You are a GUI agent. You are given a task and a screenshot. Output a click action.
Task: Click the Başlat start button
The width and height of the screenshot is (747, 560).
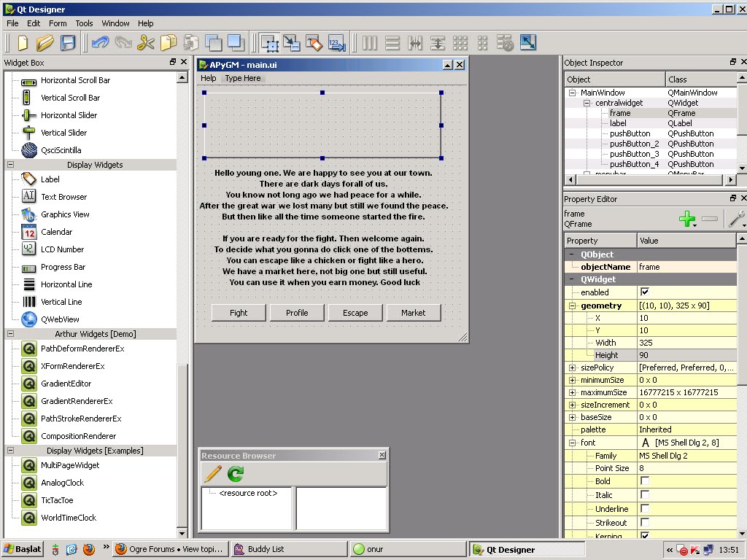23,549
